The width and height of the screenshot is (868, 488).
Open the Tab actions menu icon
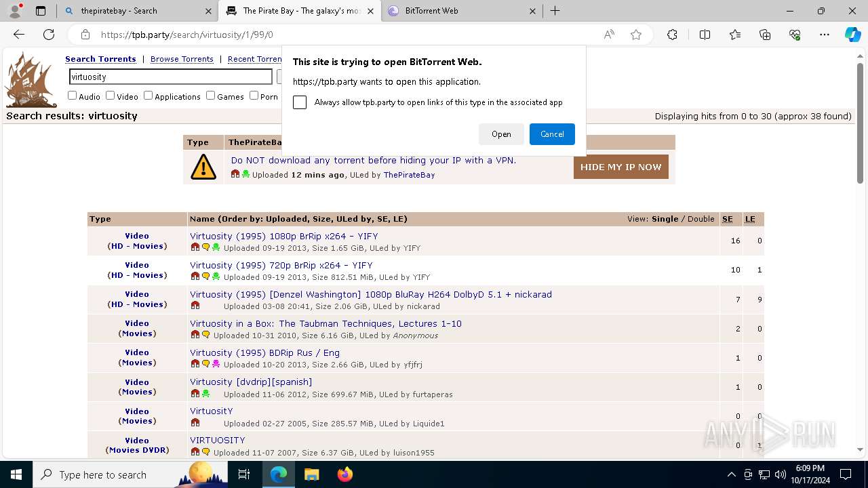pos(41,10)
